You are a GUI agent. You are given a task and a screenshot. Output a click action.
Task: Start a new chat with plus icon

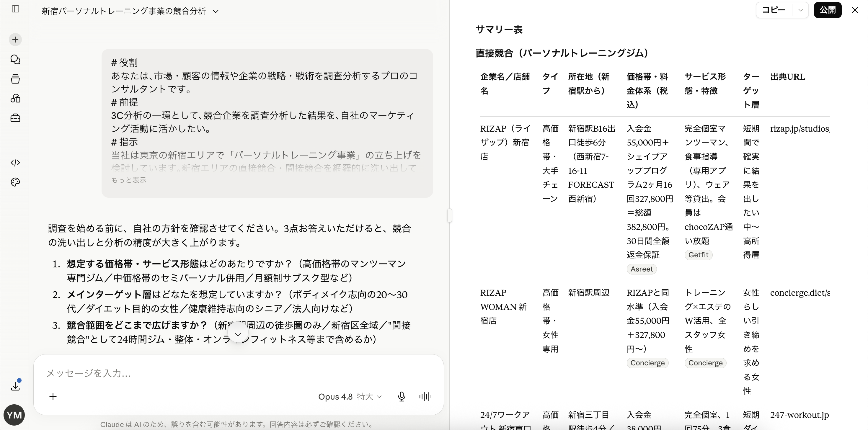[15, 40]
